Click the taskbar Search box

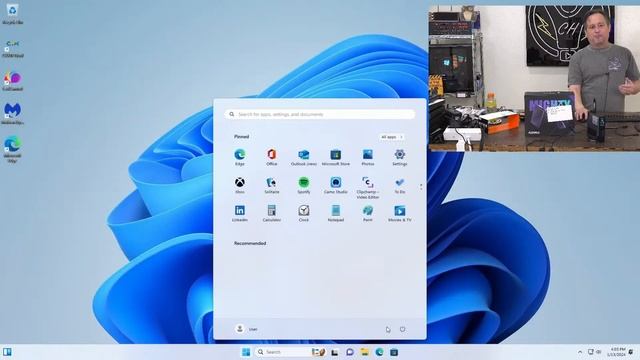point(291,352)
